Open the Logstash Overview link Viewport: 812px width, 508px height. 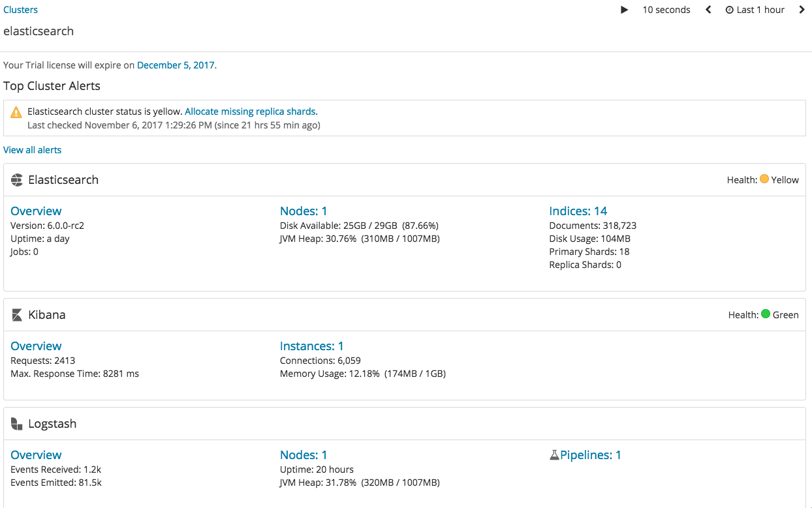(x=36, y=455)
